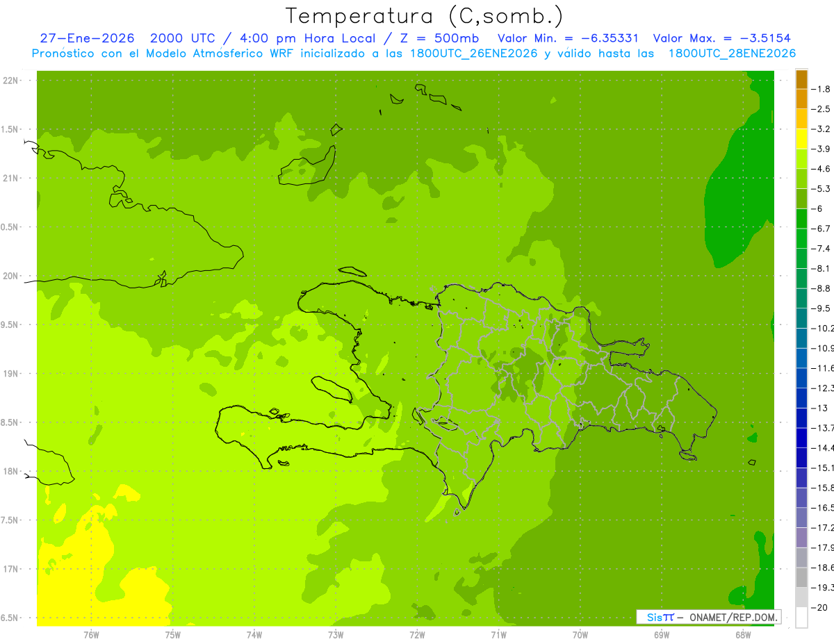
Task: Click the '-20' legend value
Action: [819, 607]
